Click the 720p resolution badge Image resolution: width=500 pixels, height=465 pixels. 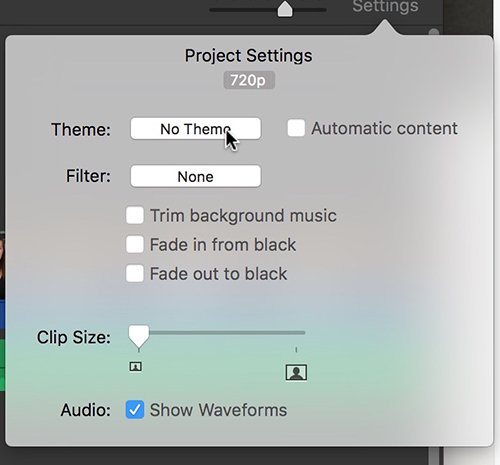(x=249, y=80)
